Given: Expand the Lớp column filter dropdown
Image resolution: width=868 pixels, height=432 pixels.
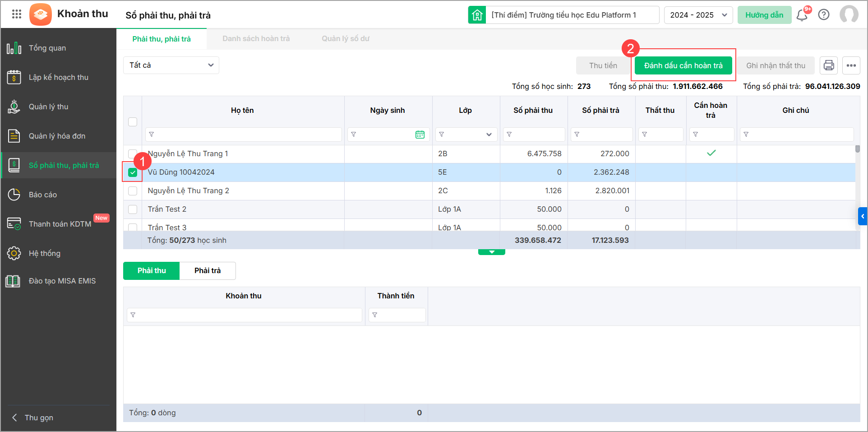Looking at the screenshot, I should click(x=489, y=135).
